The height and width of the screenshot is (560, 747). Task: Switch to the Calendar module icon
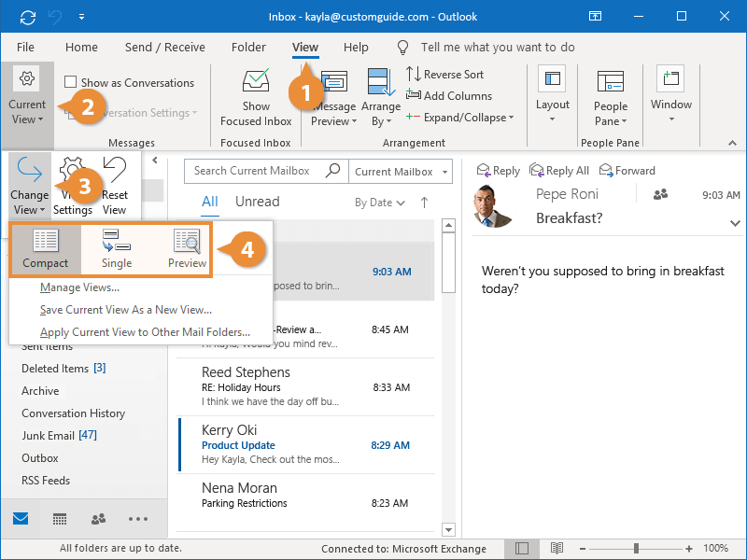(60, 519)
